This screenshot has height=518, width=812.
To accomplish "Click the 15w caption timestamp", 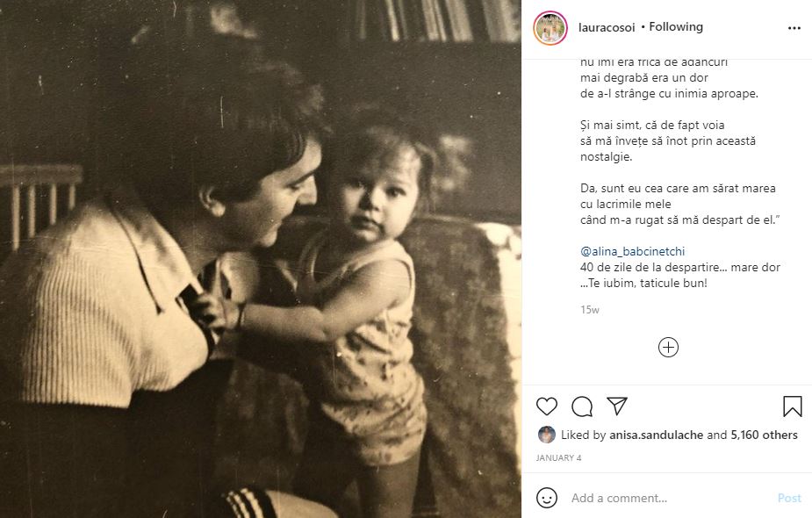I will click(x=589, y=310).
